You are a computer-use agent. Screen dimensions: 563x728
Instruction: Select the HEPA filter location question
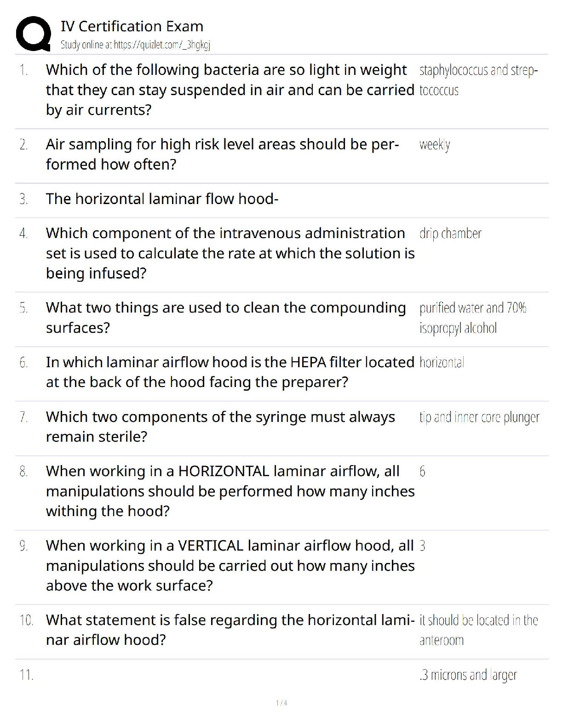[x=230, y=372]
